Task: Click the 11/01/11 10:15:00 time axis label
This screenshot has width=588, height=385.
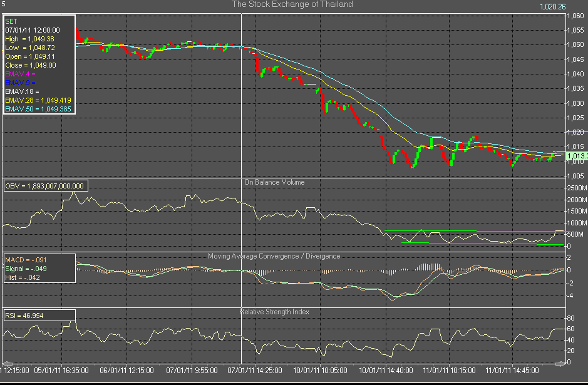Action: [x=449, y=371]
